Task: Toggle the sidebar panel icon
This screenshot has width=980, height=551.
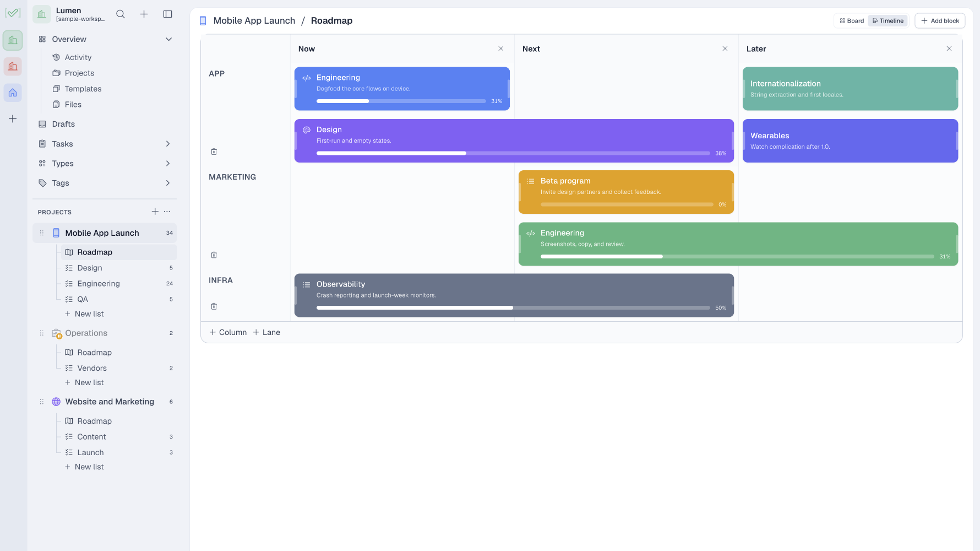Action: (x=168, y=14)
